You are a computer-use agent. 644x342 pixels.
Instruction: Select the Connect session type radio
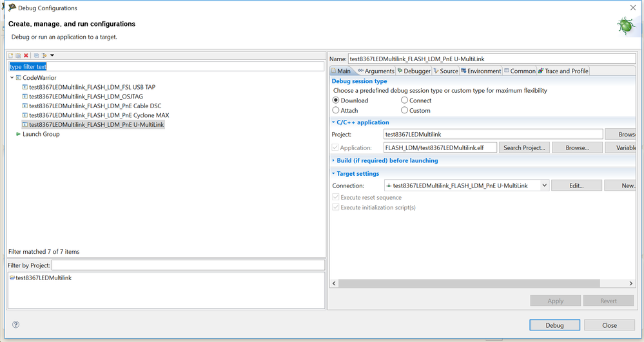404,100
